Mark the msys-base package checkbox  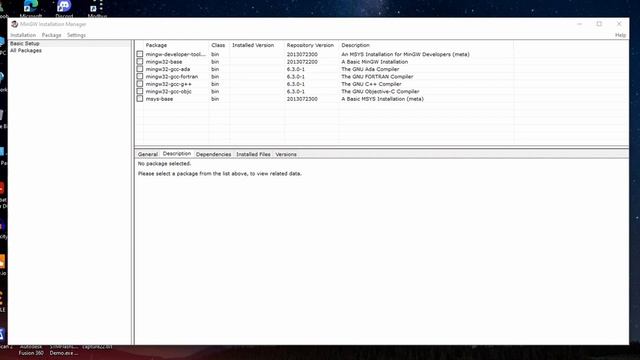pyautogui.click(x=140, y=98)
